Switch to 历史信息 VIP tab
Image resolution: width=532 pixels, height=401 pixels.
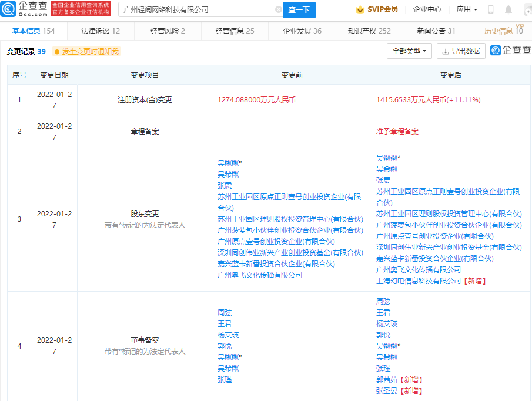(504, 31)
